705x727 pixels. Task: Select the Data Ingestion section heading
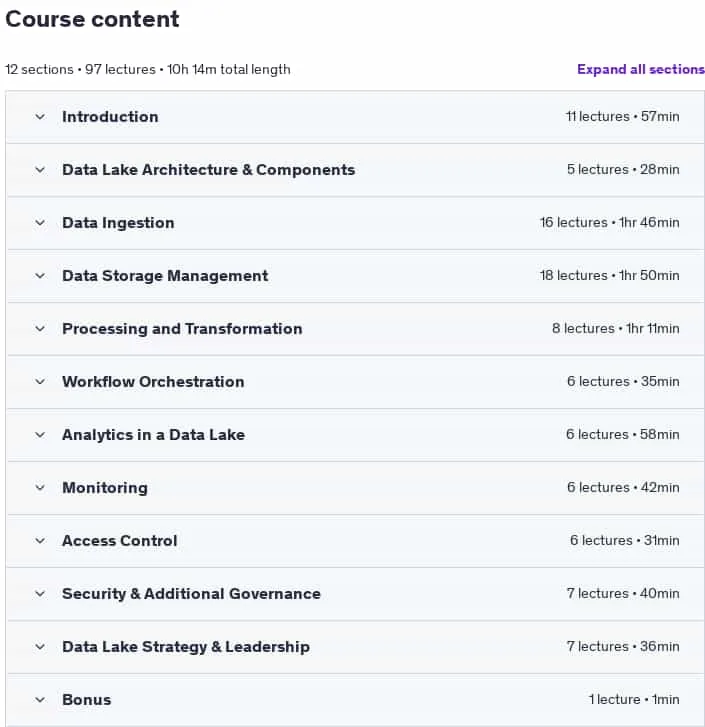tap(118, 223)
